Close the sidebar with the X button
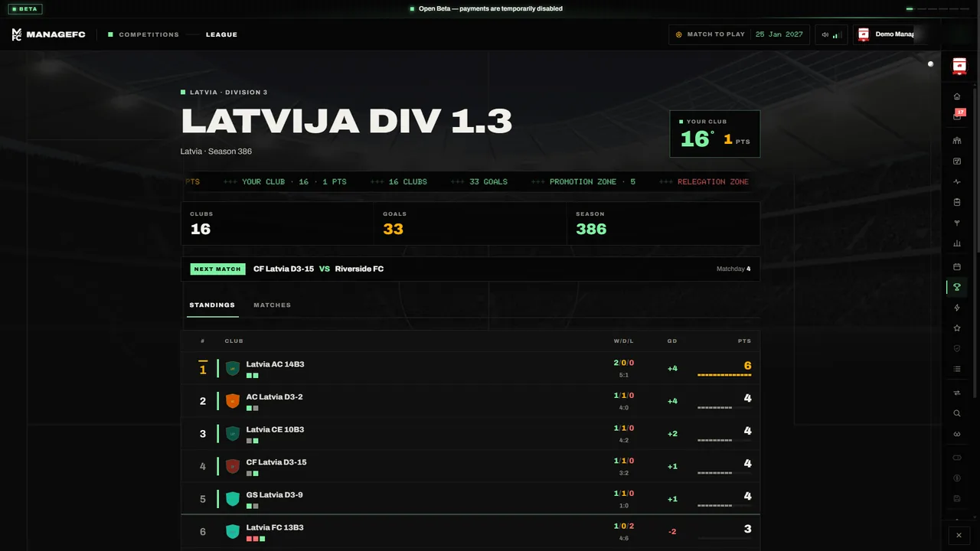 [x=959, y=535]
